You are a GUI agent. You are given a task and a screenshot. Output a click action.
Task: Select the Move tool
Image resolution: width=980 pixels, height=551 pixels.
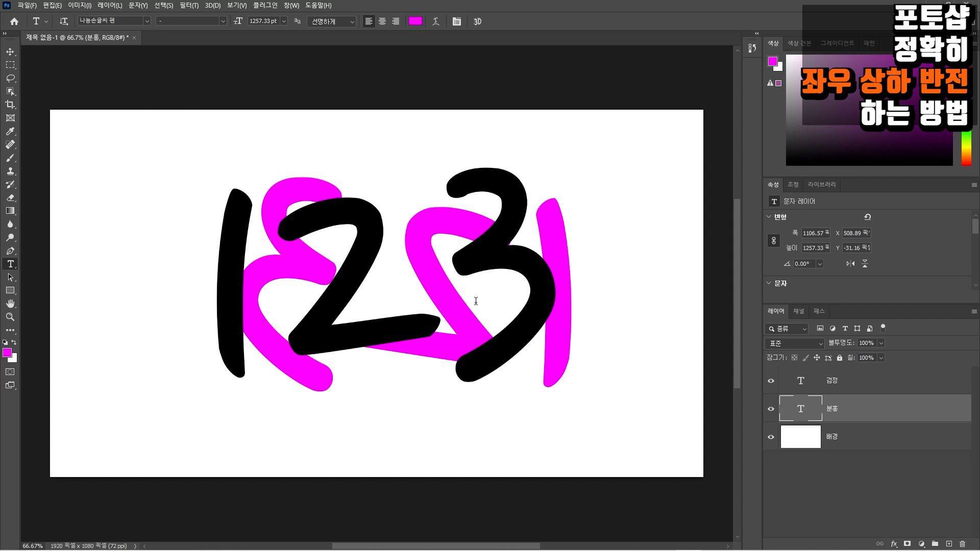click(10, 52)
